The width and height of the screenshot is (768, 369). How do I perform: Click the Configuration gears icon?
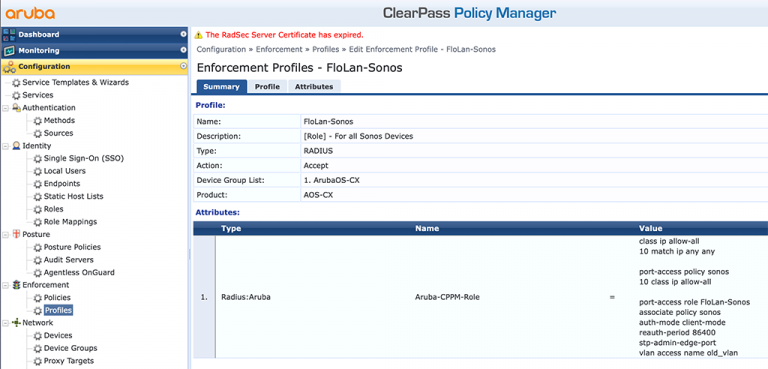8,67
